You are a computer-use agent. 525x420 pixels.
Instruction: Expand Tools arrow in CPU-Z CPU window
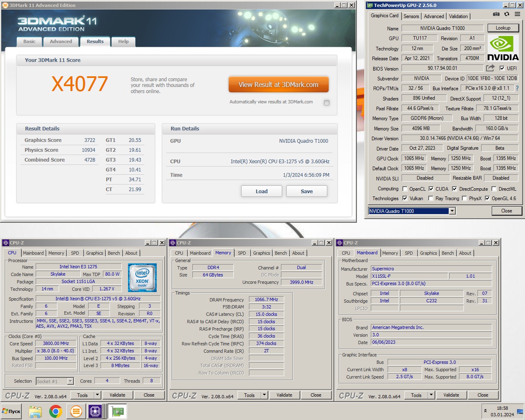(97, 395)
